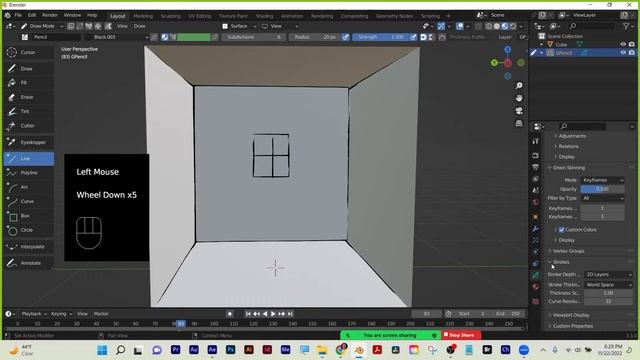Select the Line tool

click(29, 158)
